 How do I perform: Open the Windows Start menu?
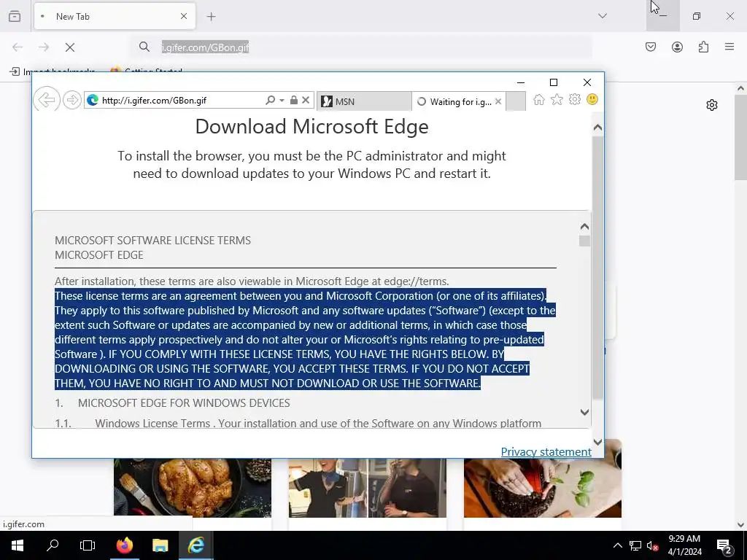point(18,545)
